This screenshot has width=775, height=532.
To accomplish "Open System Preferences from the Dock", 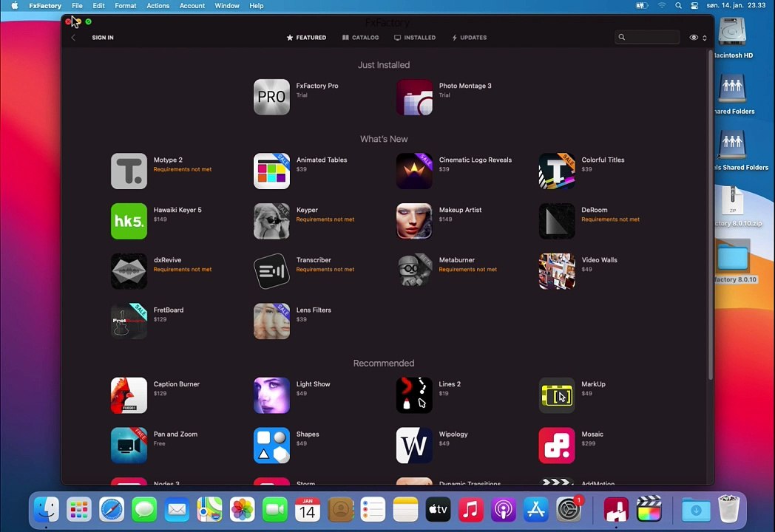I will click(x=569, y=509).
